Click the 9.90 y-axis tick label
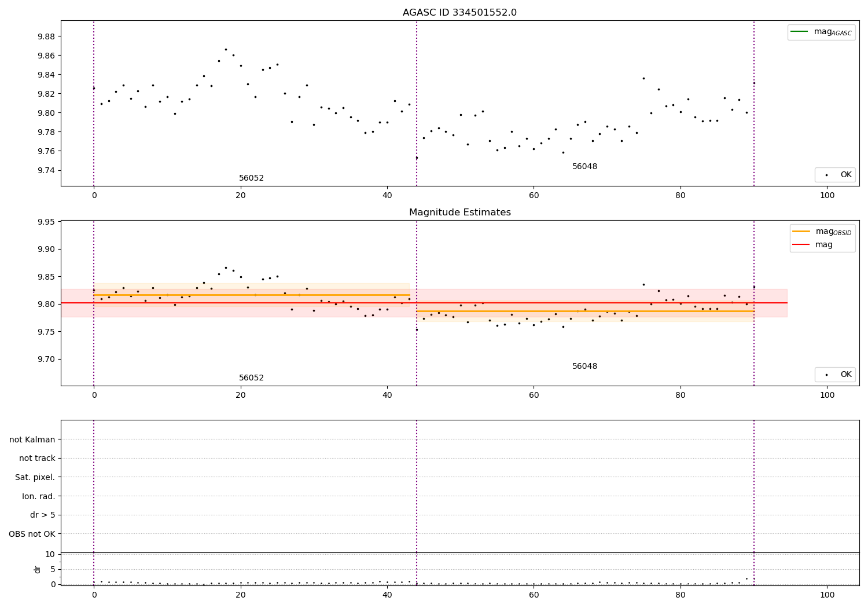Screen dimensions: 868x608 point(46,250)
